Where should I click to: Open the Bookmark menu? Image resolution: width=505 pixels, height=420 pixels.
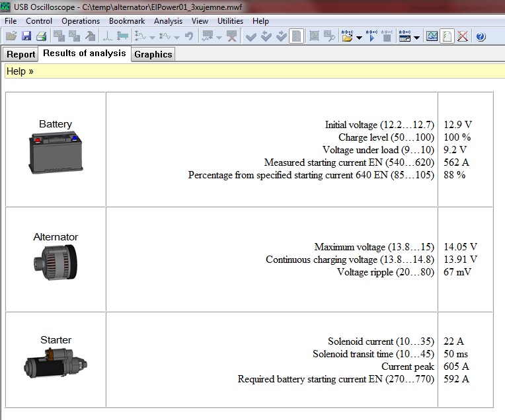126,21
